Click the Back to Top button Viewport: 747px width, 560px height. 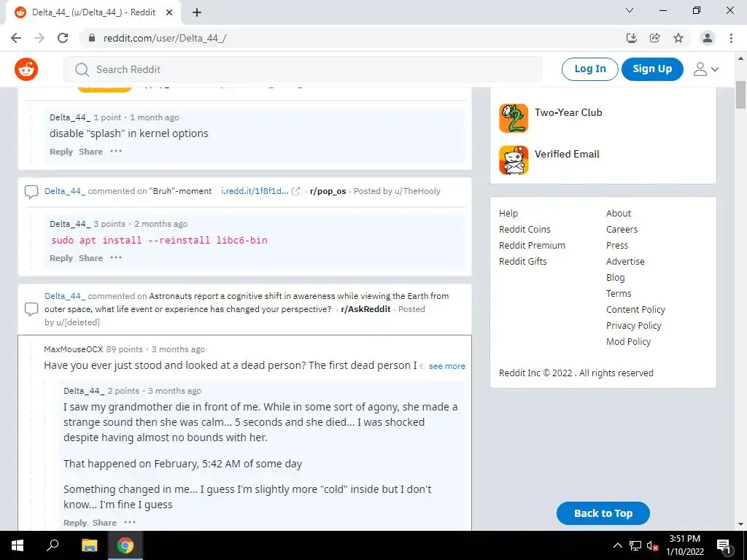(x=603, y=513)
